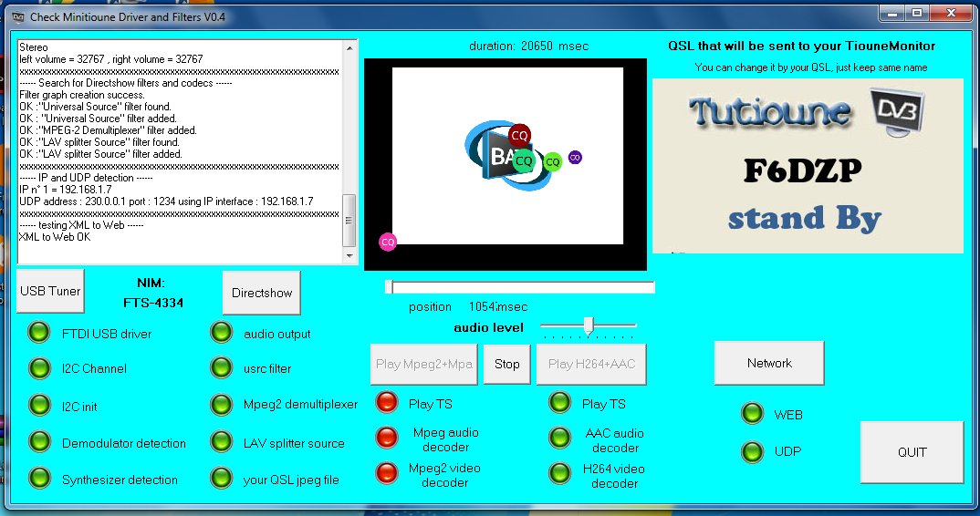Click the Tutioune QSL card image
The width and height of the screenshot is (980, 516).
(x=808, y=166)
